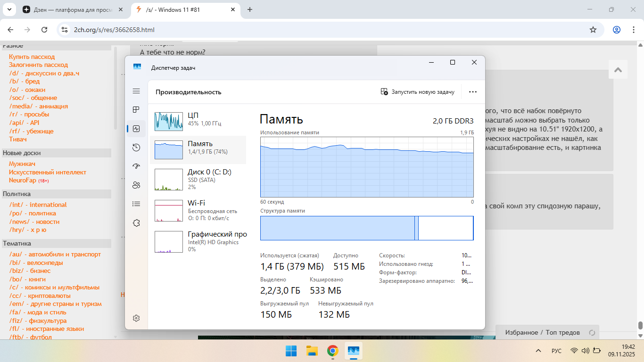
Task: Open the Startup apps icon in sidebar
Action: click(x=136, y=166)
